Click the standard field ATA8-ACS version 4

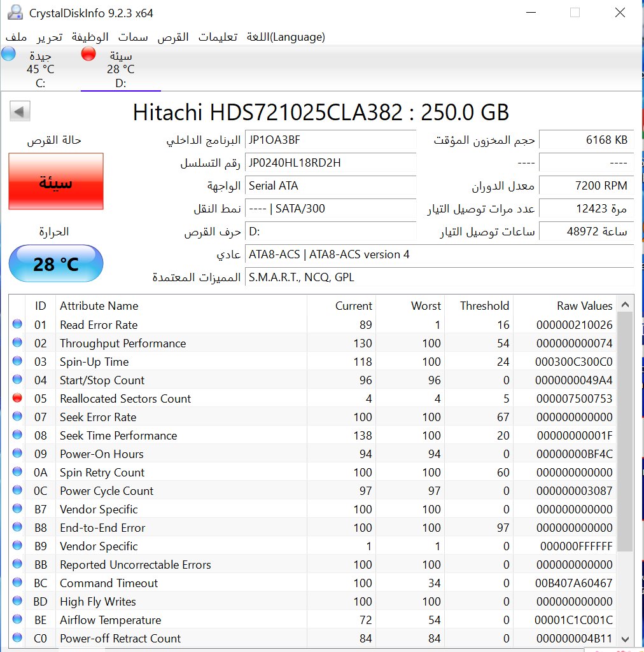tap(440, 254)
